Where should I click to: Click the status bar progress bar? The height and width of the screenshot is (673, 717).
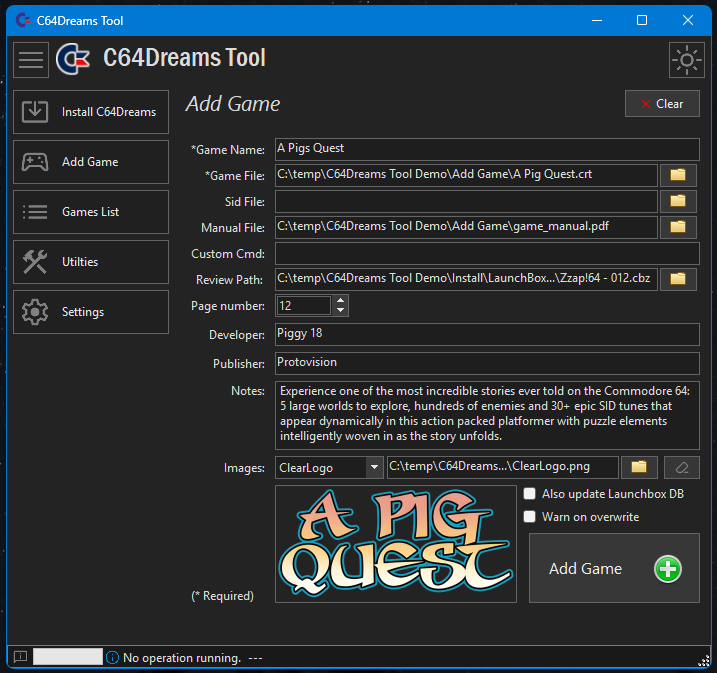click(68, 657)
